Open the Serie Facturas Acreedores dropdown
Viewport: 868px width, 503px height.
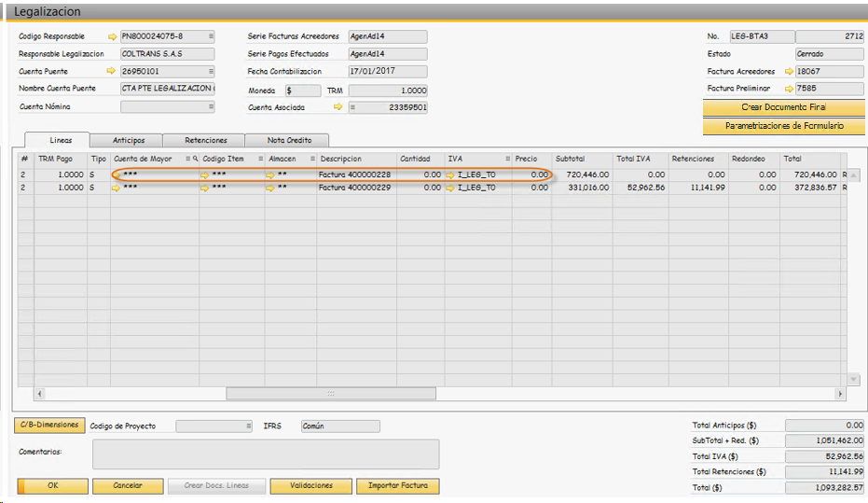click(387, 36)
